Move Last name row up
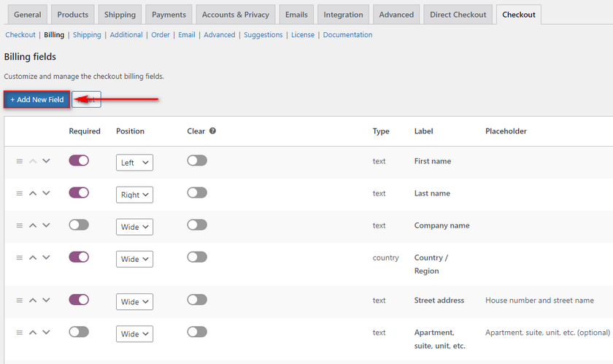The image size is (613, 364). click(x=33, y=193)
